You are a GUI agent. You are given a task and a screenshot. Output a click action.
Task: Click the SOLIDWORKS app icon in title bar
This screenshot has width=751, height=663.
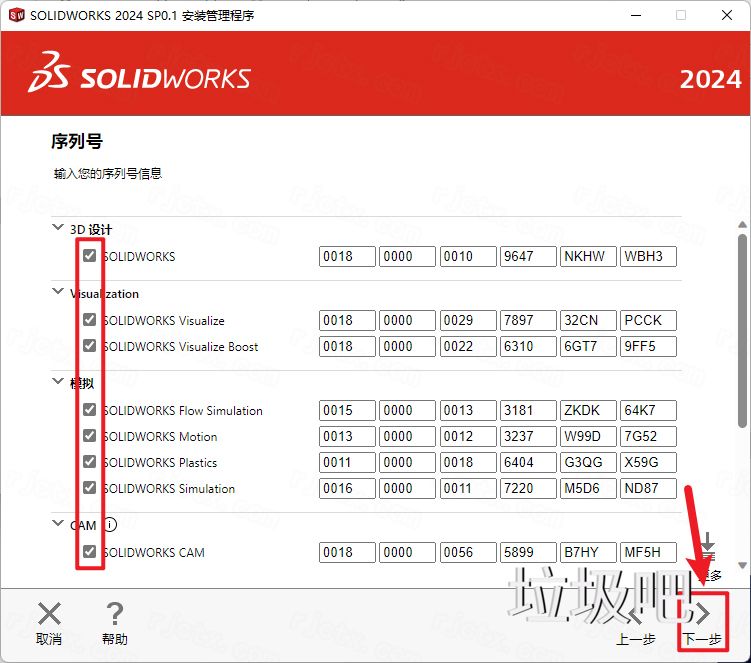[16, 15]
